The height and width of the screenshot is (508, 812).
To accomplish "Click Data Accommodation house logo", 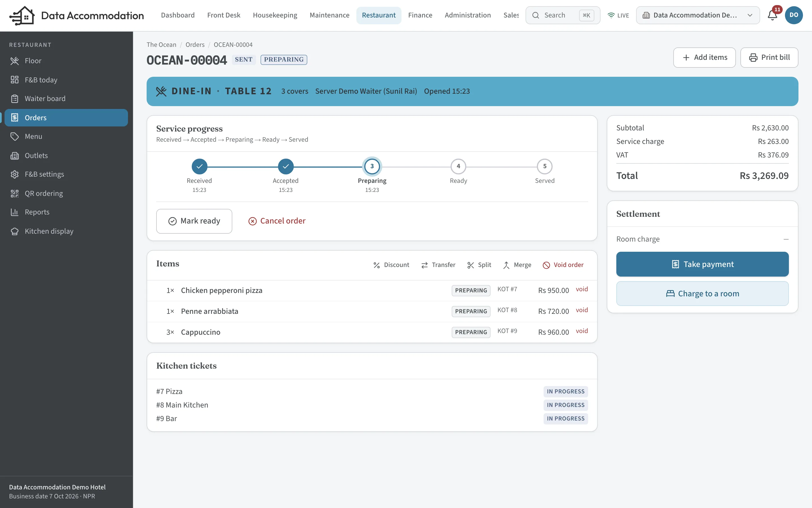I will click(x=22, y=16).
